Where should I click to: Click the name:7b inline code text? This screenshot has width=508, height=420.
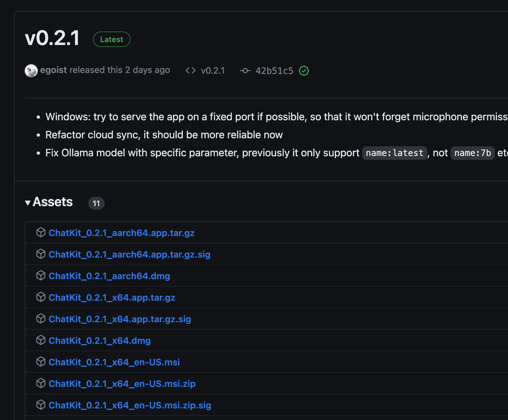pyautogui.click(x=473, y=153)
